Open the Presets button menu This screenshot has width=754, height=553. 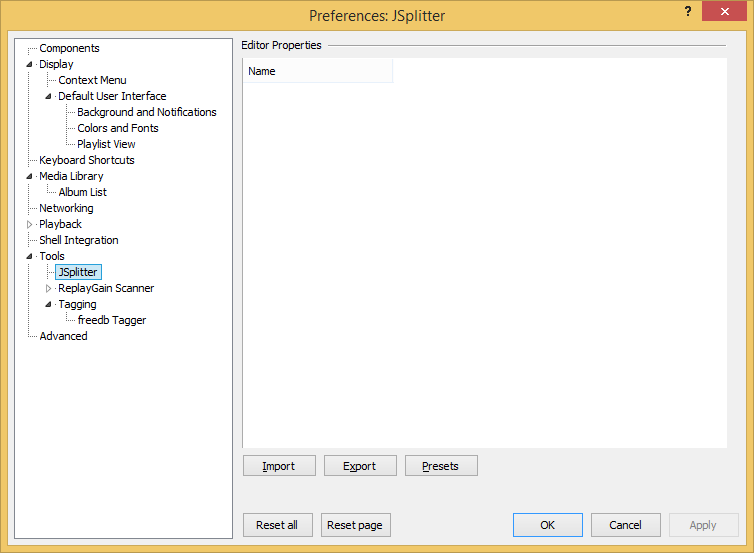coord(441,466)
